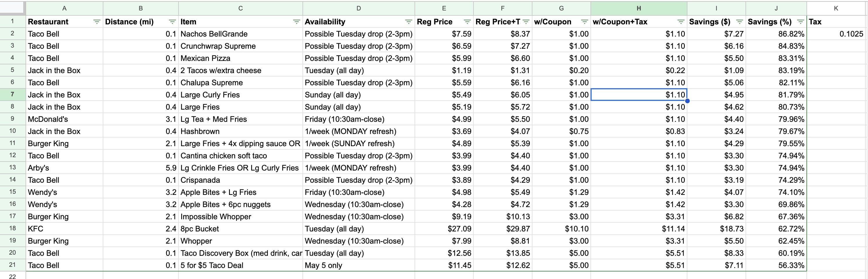
Task: Open the Reg Price+T filter icon
Action: (526, 22)
